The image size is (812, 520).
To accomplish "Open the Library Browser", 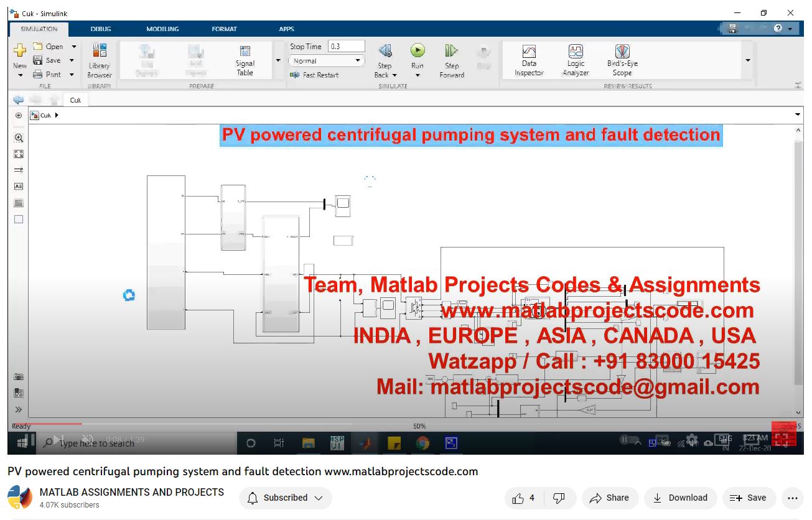I will click(x=99, y=60).
